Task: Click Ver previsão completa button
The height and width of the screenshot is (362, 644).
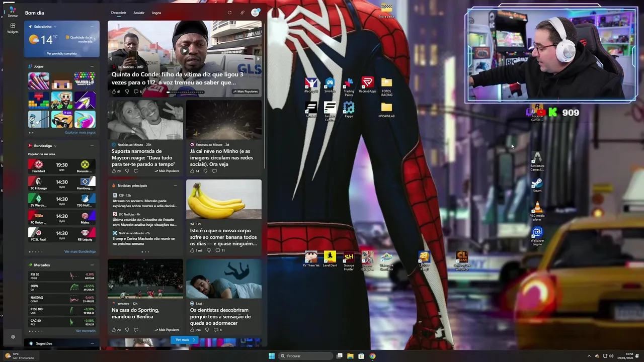Action: tap(62, 53)
